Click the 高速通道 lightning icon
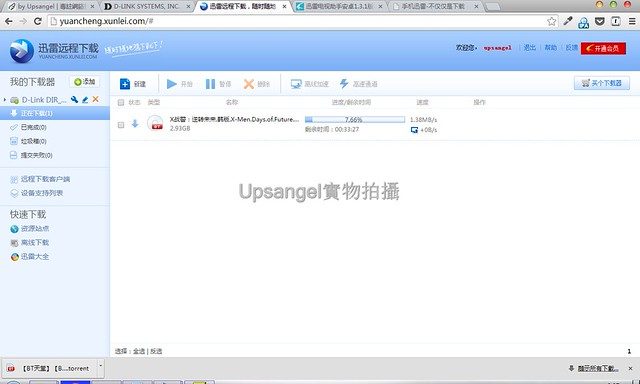Image resolution: width=640 pixels, height=384 pixels. pos(344,84)
